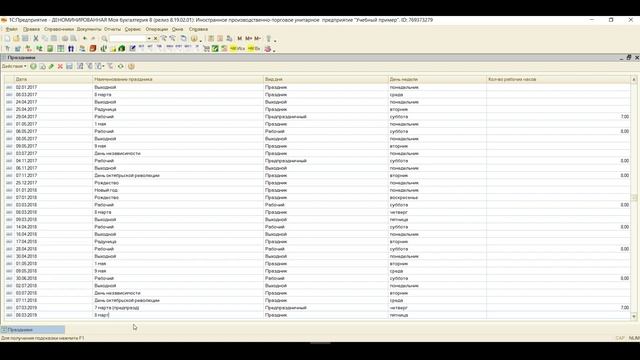This screenshot has height=360, width=640.
Task: Click the Наименование праздника column header
Action: 178,79
